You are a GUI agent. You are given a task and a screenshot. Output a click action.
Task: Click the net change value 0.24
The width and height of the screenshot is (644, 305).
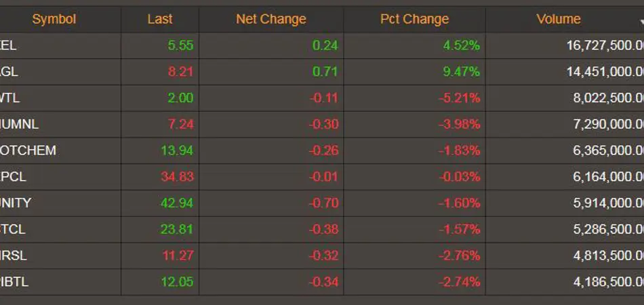pyautogui.click(x=325, y=45)
